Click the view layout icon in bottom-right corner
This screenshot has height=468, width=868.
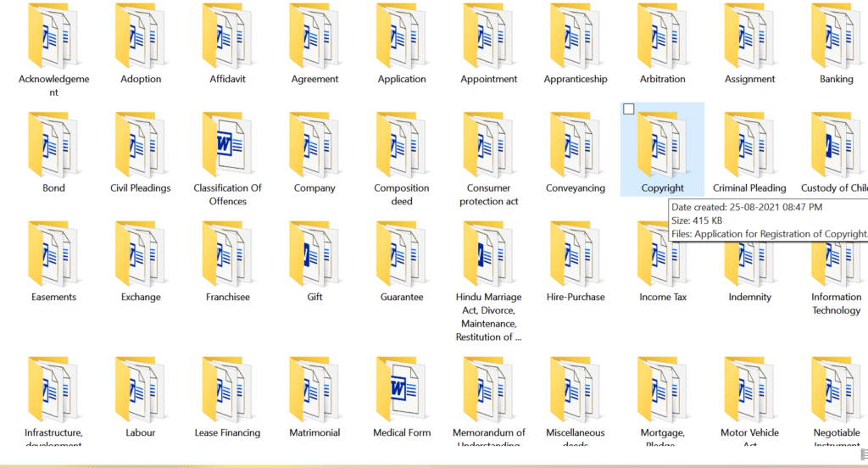click(863, 454)
